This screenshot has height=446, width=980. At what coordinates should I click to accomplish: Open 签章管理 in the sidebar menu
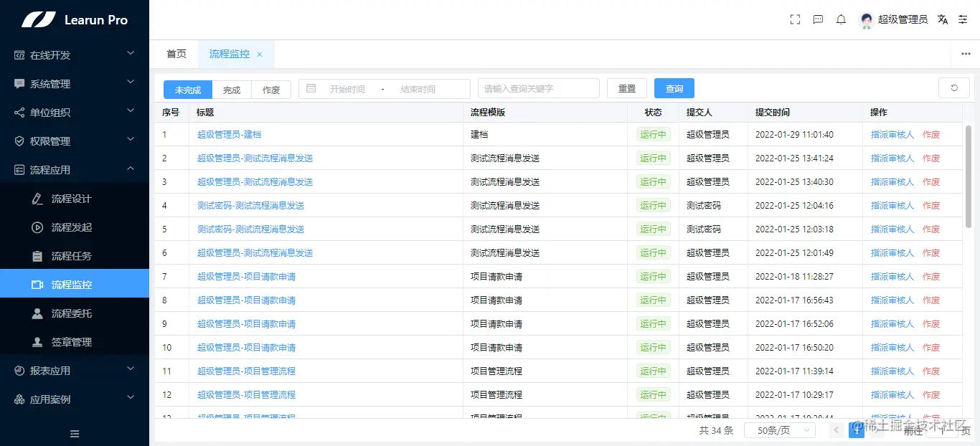[75, 342]
